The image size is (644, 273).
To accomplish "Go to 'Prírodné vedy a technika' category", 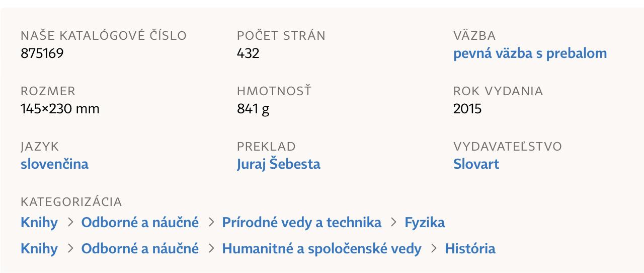I will pyautogui.click(x=301, y=223).
